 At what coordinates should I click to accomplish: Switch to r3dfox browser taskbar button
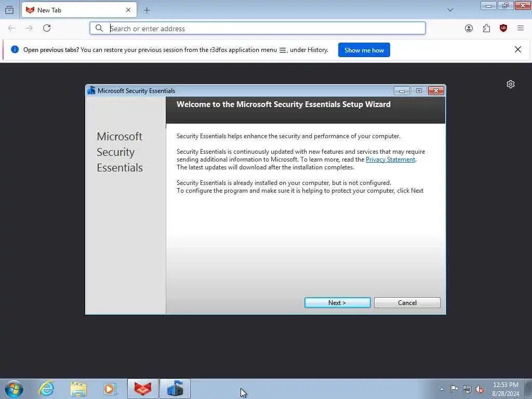(x=143, y=389)
